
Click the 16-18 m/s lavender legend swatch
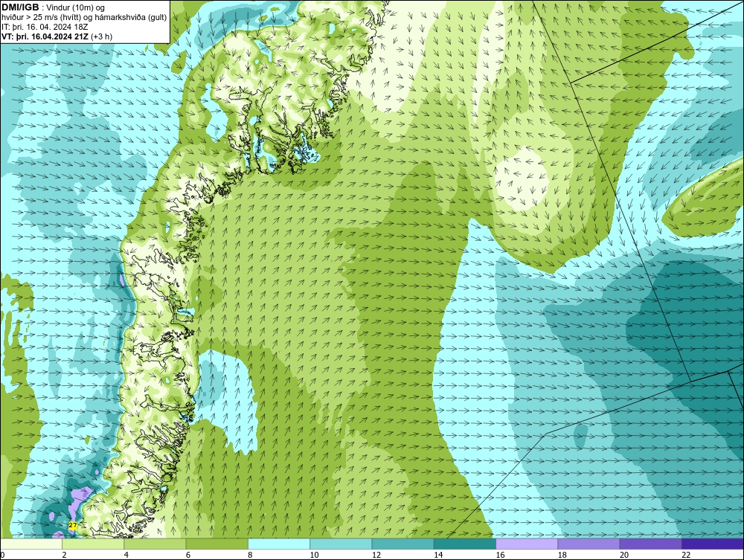[x=527, y=544]
